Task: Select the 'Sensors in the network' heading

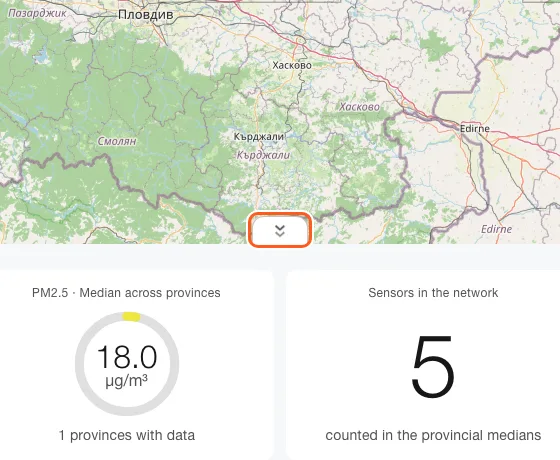Action: (x=433, y=293)
